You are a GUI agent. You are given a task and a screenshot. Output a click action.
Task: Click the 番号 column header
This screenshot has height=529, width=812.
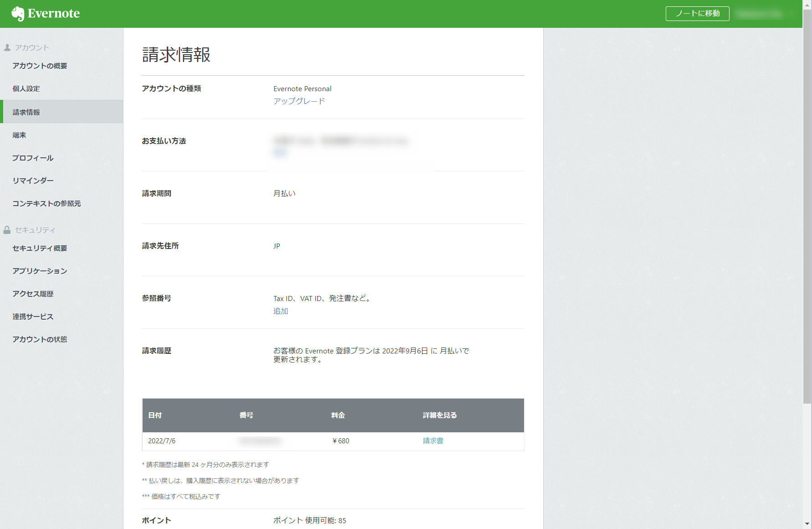pos(247,415)
